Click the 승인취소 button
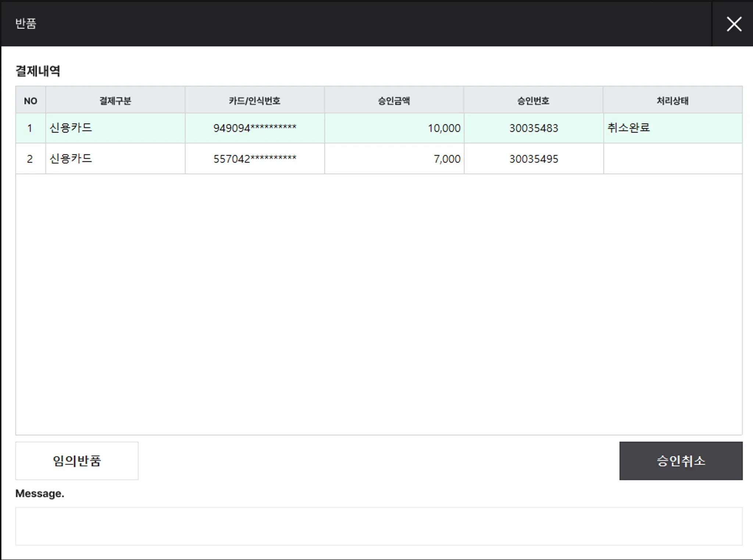 coord(681,461)
